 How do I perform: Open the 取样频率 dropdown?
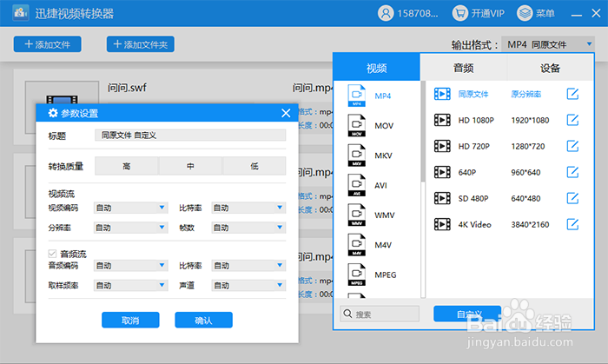(x=130, y=285)
